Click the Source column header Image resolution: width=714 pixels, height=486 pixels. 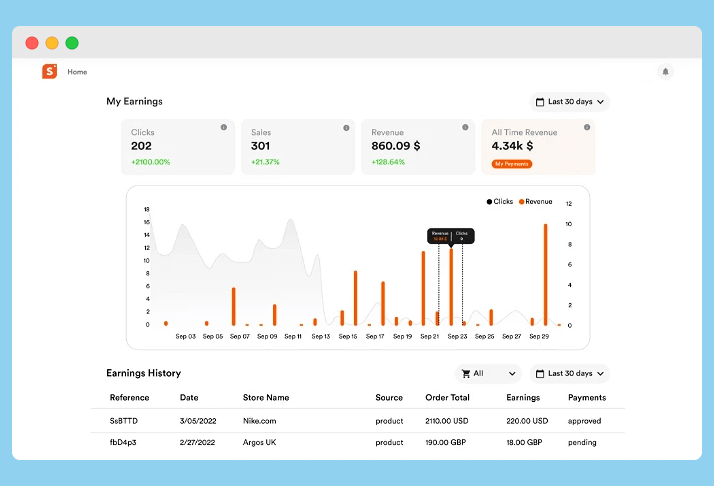pyautogui.click(x=389, y=398)
